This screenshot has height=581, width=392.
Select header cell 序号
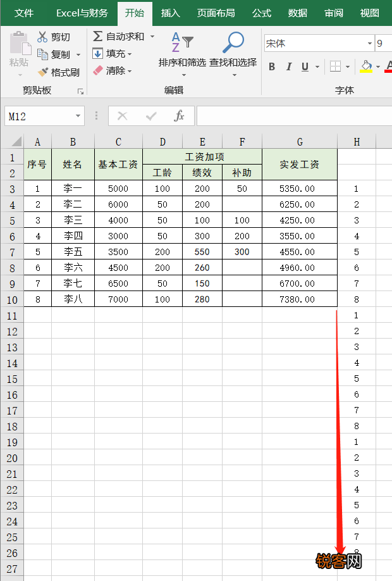pyautogui.click(x=37, y=165)
